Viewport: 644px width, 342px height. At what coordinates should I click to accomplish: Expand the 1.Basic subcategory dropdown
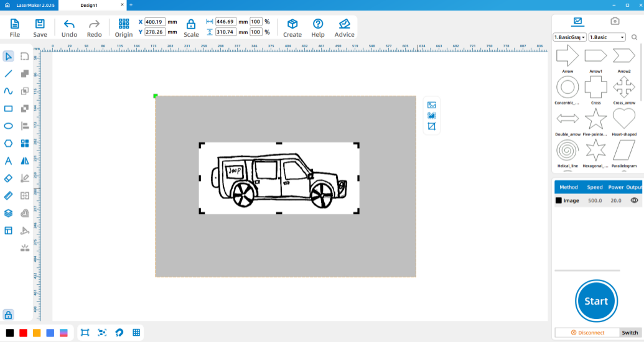tap(607, 37)
